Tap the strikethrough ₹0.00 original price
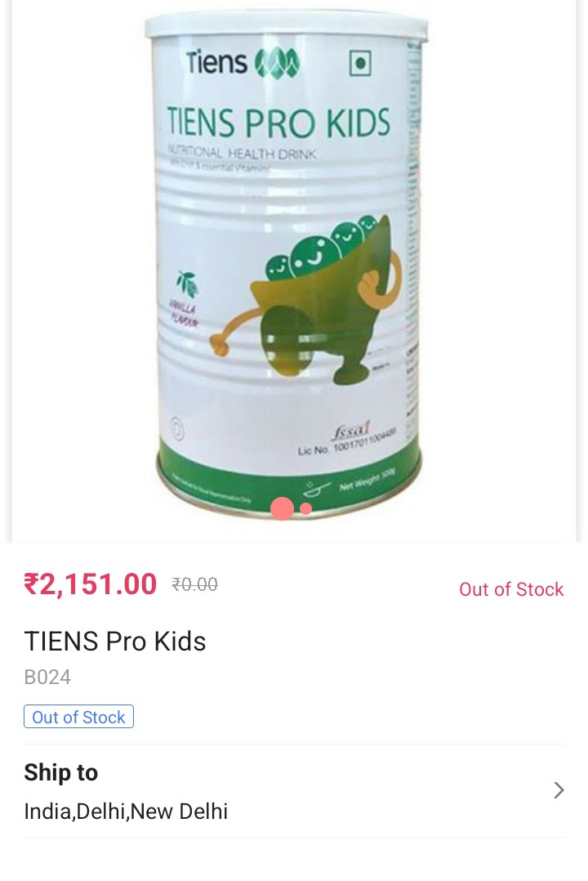Viewport: 588px width, 881px height. tap(194, 584)
